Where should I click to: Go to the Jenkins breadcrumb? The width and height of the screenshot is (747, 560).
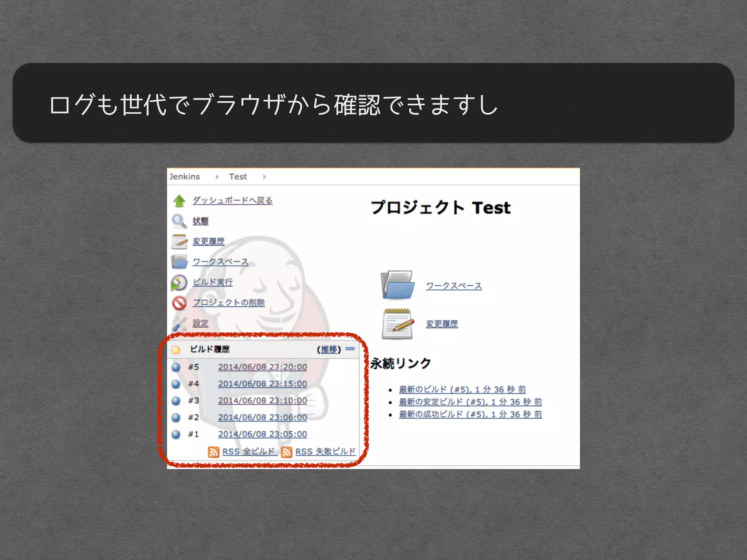tap(185, 176)
